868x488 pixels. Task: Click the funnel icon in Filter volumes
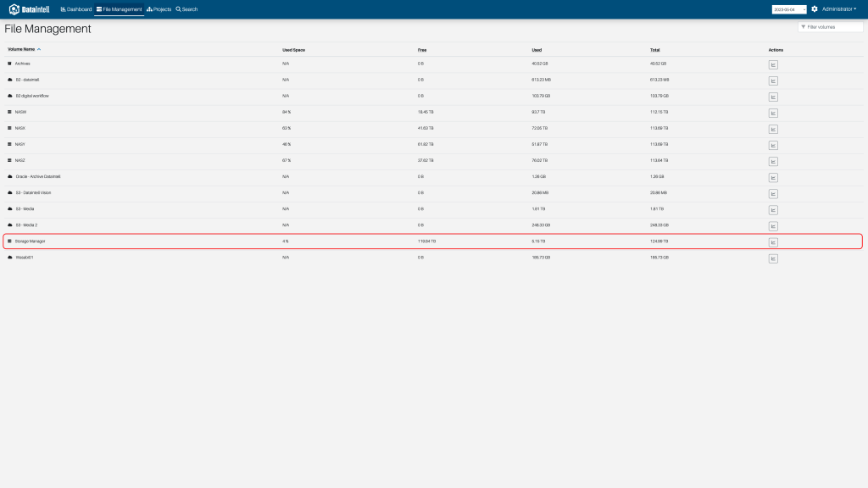click(804, 26)
